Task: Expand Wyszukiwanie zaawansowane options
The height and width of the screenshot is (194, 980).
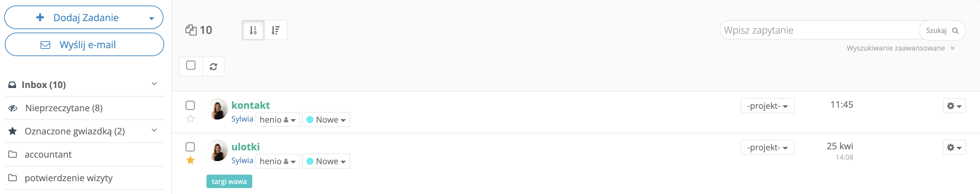Action: coord(900,48)
